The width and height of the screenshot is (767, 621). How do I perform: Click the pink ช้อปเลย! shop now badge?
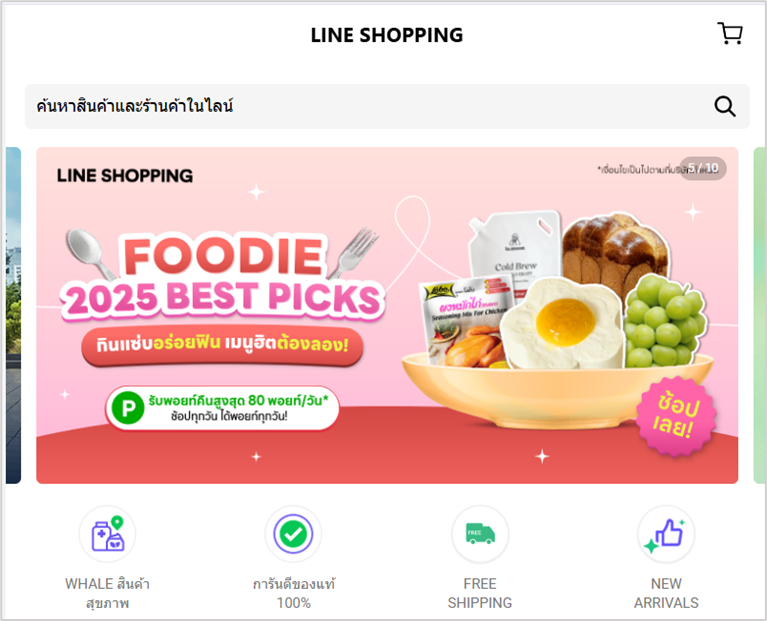point(677,416)
